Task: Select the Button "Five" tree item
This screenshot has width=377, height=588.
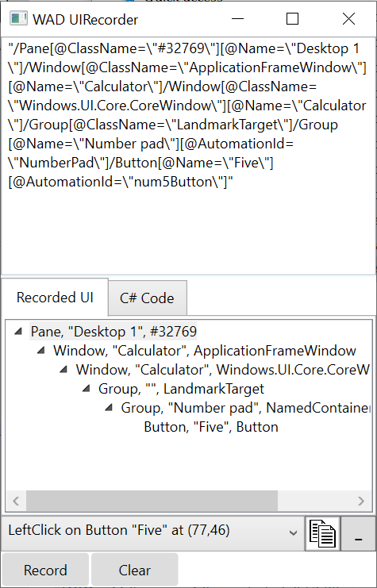Action: 211,427
